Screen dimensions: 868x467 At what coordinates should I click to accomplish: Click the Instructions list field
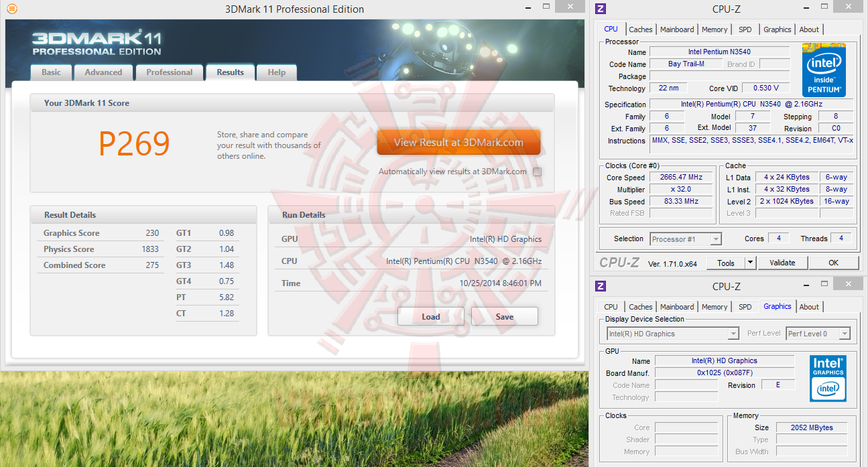tap(751, 145)
